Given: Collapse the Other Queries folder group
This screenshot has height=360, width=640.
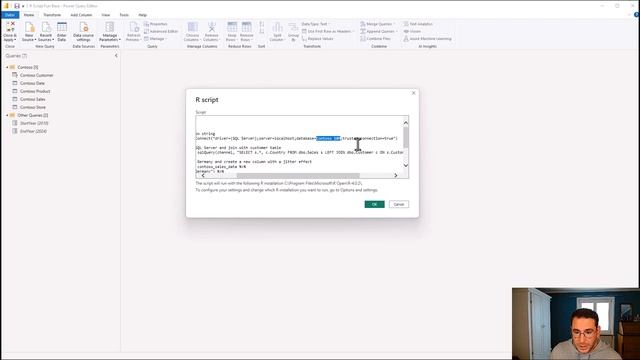Looking at the screenshot, I should (x=7, y=116).
